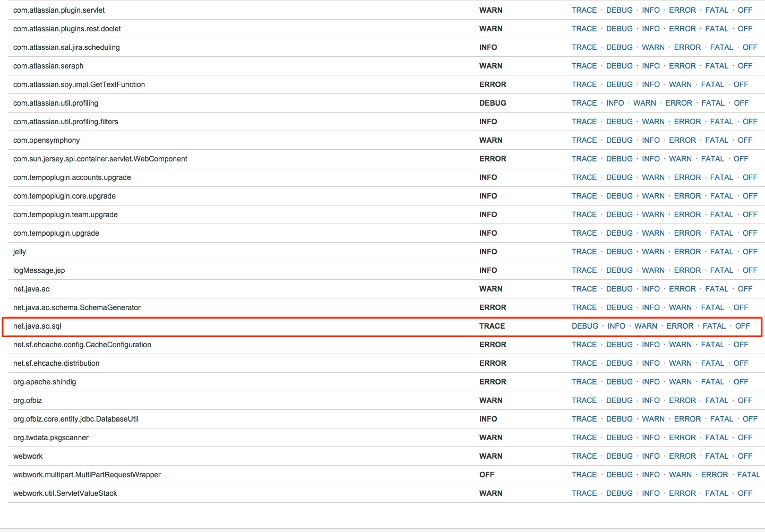
Task: Select the com.atlassian.soy.impl.GetTextFunction name
Action: click(79, 84)
